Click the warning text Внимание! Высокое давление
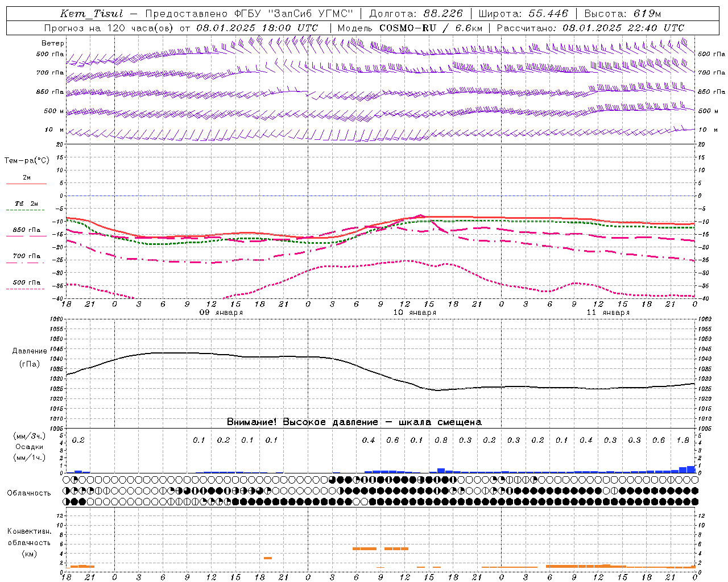728x582 pixels. pyautogui.click(x=303, y=422)
